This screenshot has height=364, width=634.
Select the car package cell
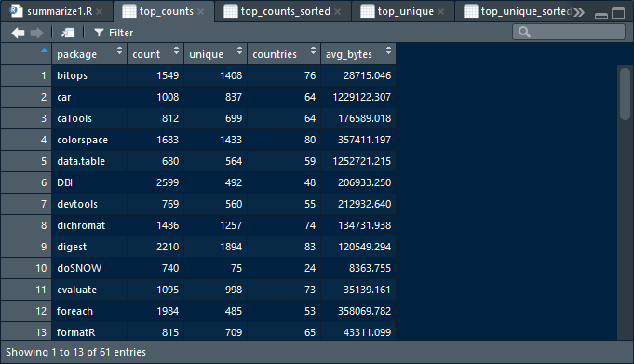tap(89, 97)
